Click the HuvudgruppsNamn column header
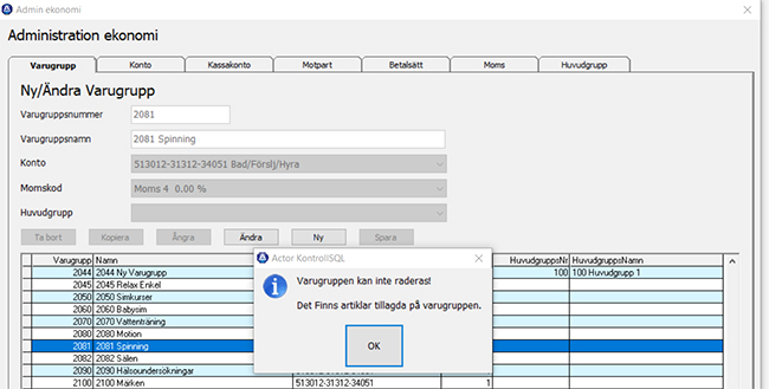This screenshot has height=389, width=769. coord(646,260)
